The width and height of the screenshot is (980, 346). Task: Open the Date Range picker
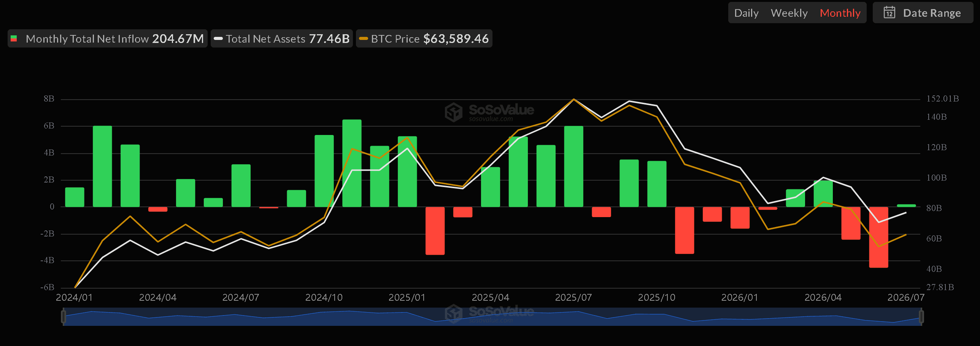923,13
